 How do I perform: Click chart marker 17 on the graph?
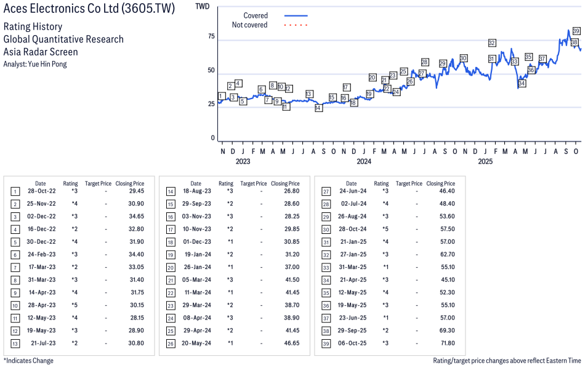coord(347,87)
